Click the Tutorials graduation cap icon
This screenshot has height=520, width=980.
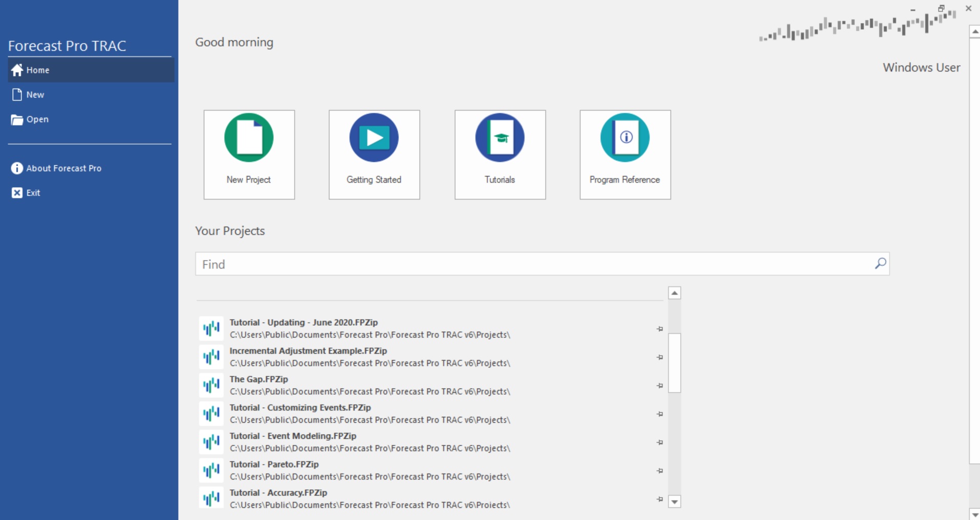tap(500, 138)
